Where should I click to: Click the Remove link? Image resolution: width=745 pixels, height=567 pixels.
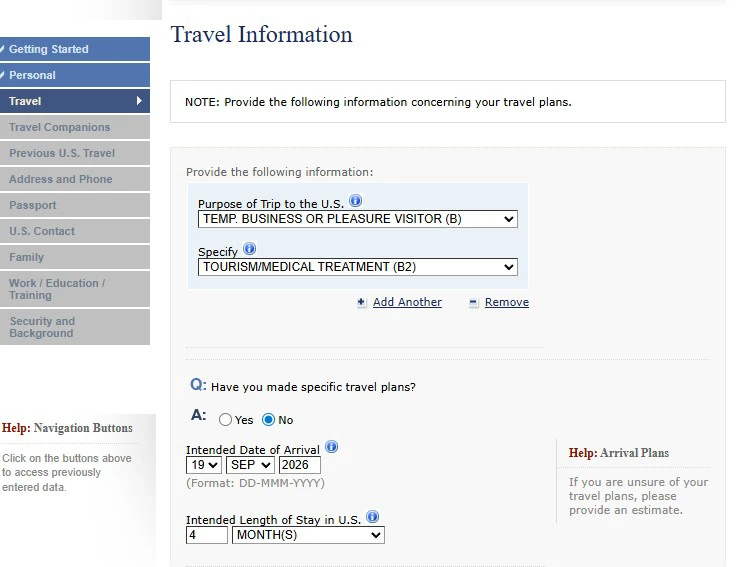pos(507,302)
